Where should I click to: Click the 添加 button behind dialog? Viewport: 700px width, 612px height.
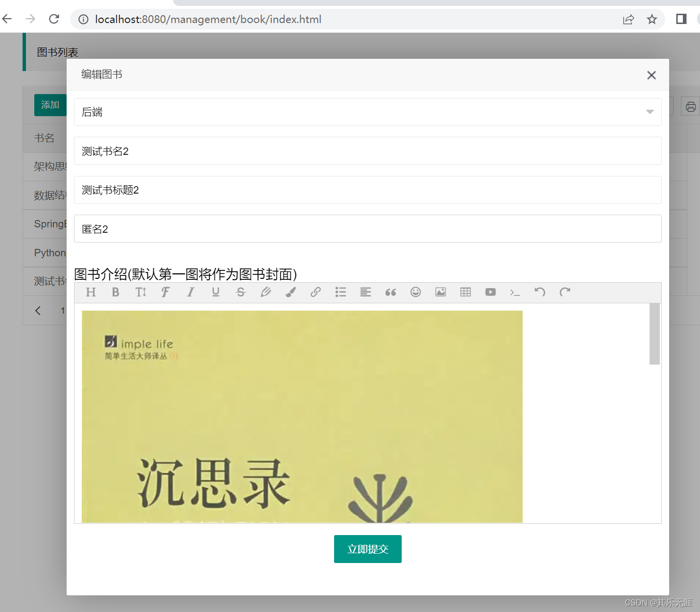[50, 105]
